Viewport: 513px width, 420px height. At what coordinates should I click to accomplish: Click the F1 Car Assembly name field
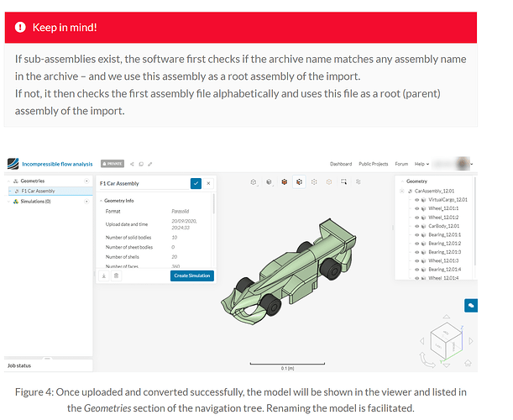[144, 183]
